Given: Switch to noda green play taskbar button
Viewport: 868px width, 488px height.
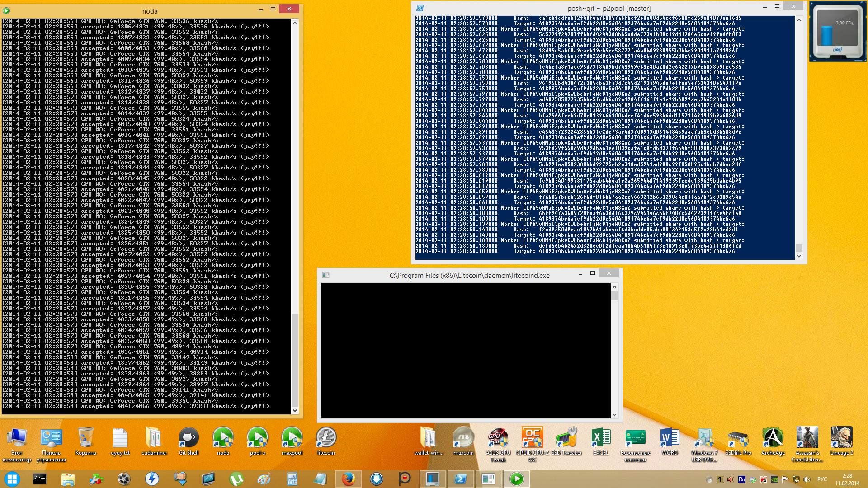Looking at the screenshot, I should coord(516,479).
